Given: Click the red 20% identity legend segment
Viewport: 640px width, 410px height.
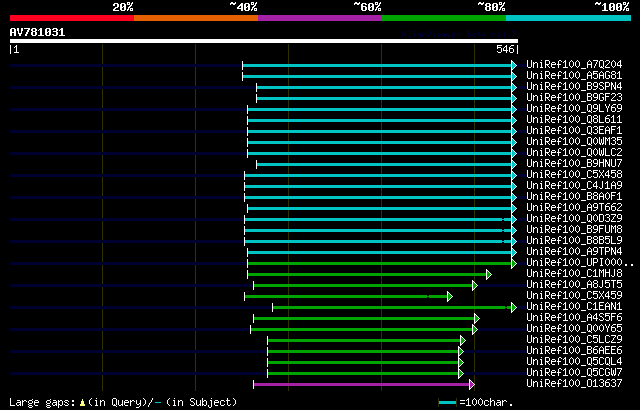Looking at the screenshot, I should click(72, 18).
